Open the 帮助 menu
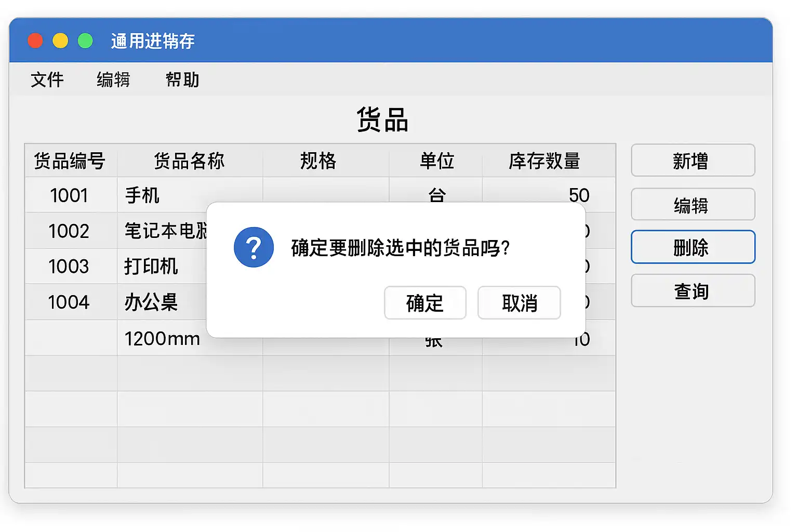 click(x=182, y=80)
